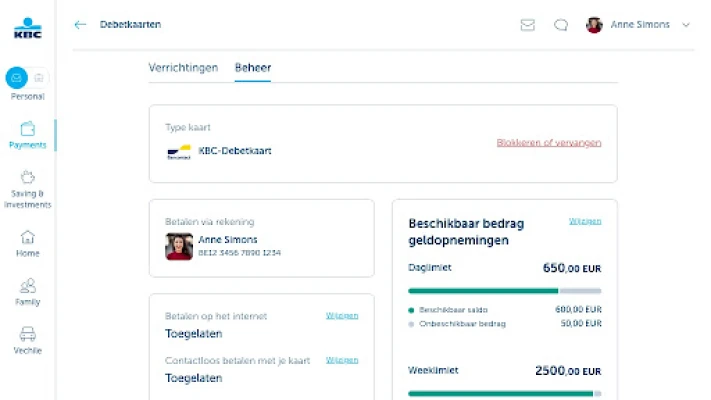This screenshot has width=711, height=400.
Task: Open the Family section in sidebar
Action: click(27, 291)
